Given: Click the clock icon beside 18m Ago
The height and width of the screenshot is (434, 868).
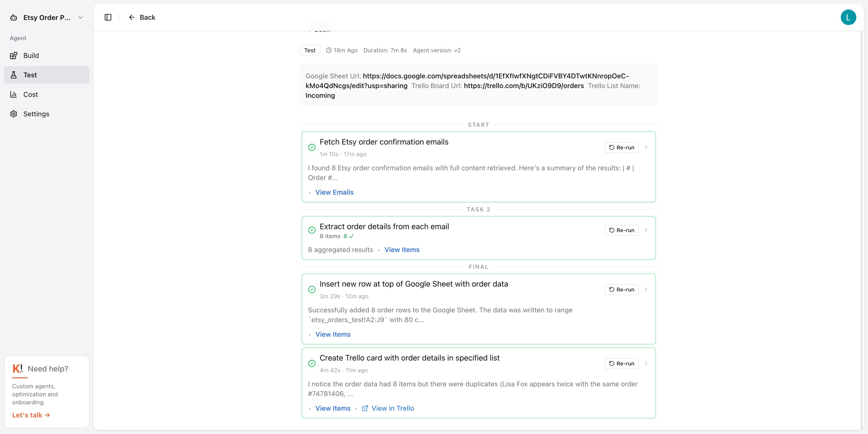Looking at the screenshot, I should coord(328,50).
